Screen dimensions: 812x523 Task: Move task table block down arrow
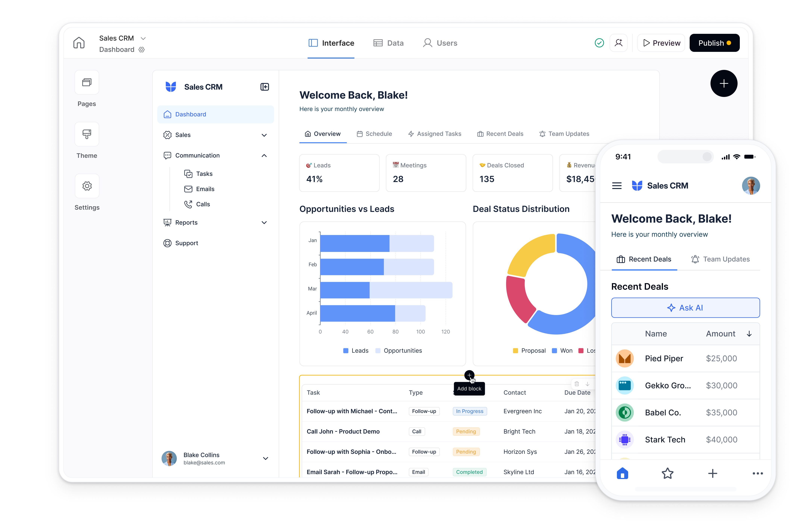(587, 384)
